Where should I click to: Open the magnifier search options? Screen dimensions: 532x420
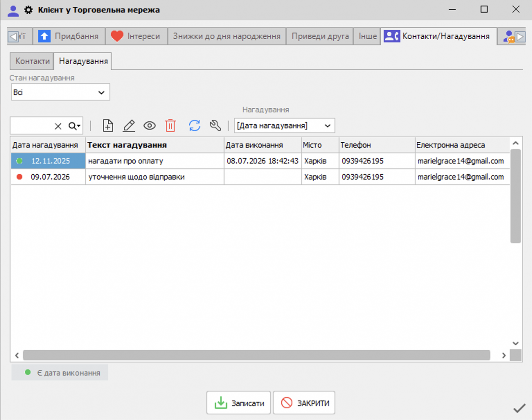[74, 126]
